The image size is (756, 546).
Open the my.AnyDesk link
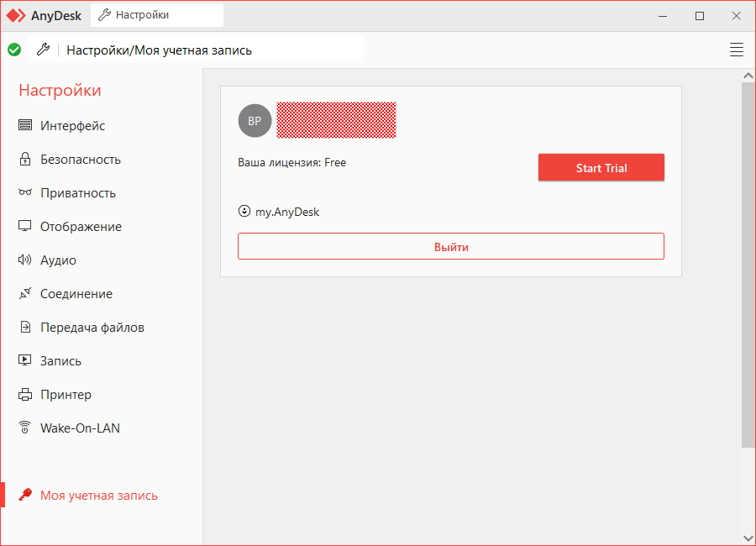point(286,212)
